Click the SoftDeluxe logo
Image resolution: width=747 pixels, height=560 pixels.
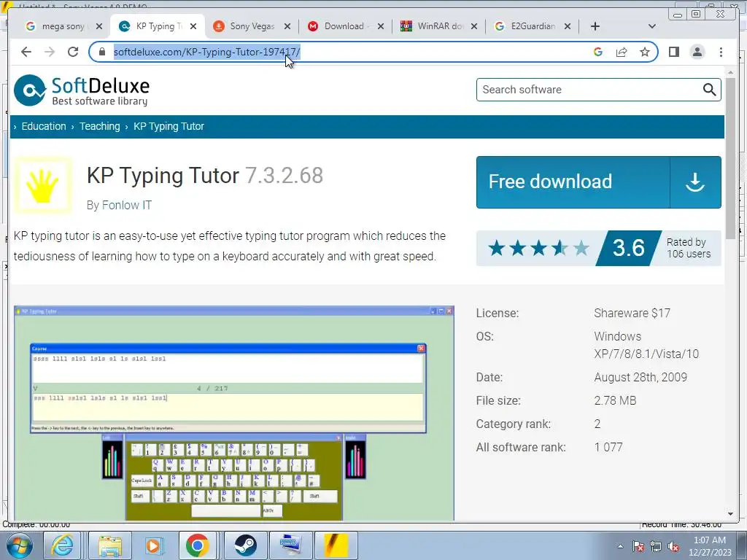[82, 90]
